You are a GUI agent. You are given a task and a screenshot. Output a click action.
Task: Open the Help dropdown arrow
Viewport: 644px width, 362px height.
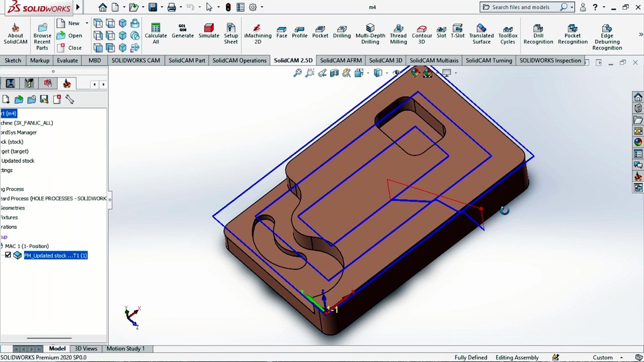coord(604,7)
